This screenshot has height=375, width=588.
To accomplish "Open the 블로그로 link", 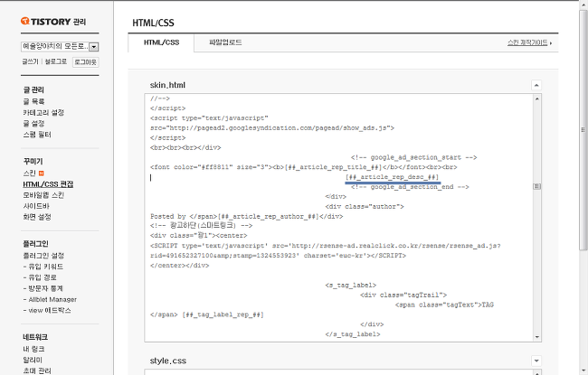I will [x=56, y=61].
